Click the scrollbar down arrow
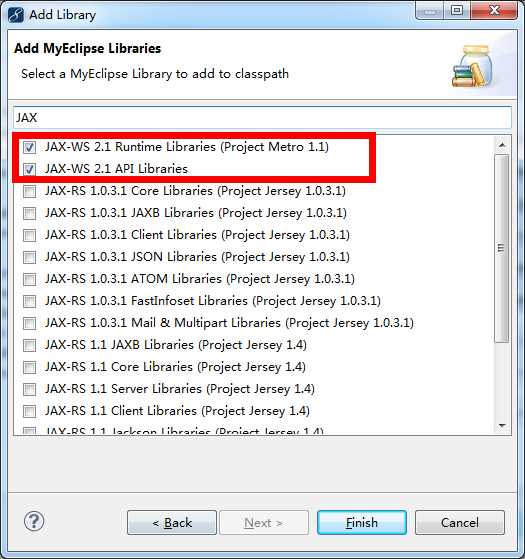 [502, 425]
